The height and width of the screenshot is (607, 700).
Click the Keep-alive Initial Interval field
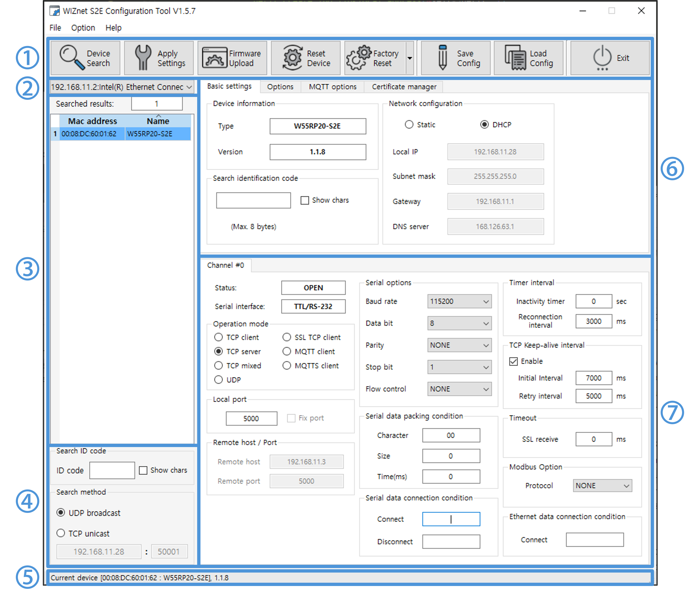point(594,378)
